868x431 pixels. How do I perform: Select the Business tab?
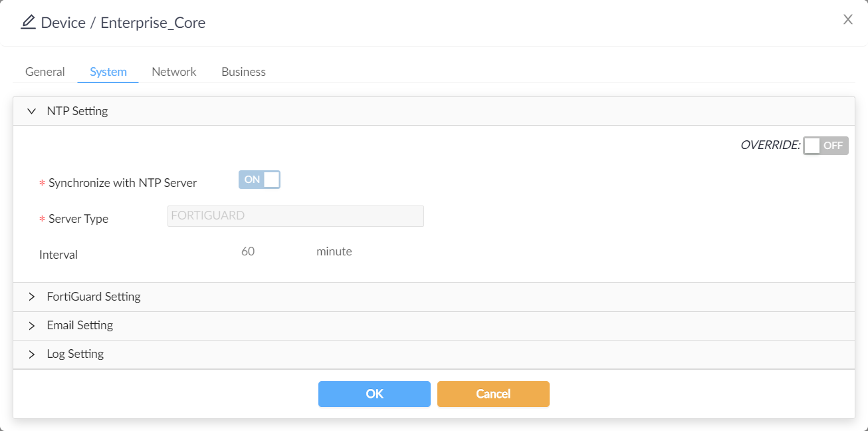click(243, 71)
